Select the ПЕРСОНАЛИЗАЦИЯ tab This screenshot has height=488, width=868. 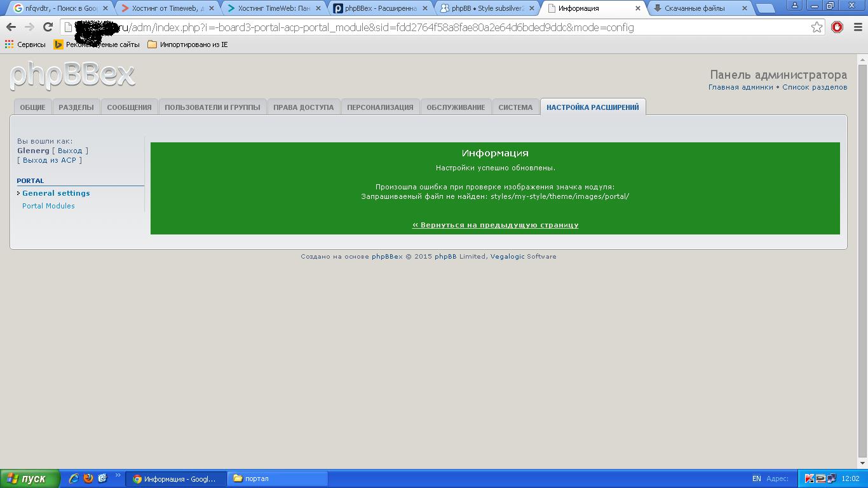tap(380, 107)
